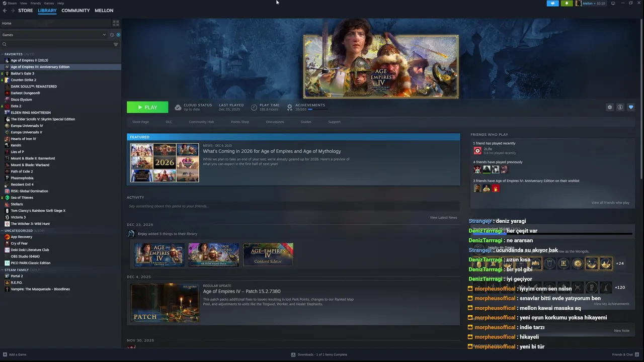This screenshot has width=644, height=362.
Task: Open the Discussions link
Action: coord(275,122)
